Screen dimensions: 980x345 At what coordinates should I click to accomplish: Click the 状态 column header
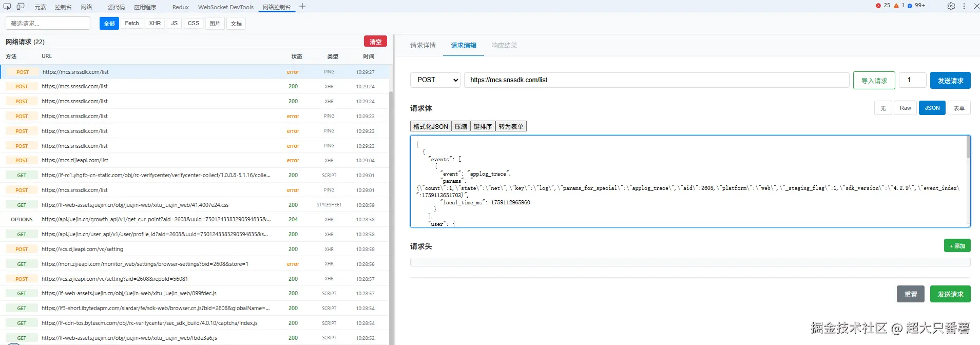click(297, 56)
